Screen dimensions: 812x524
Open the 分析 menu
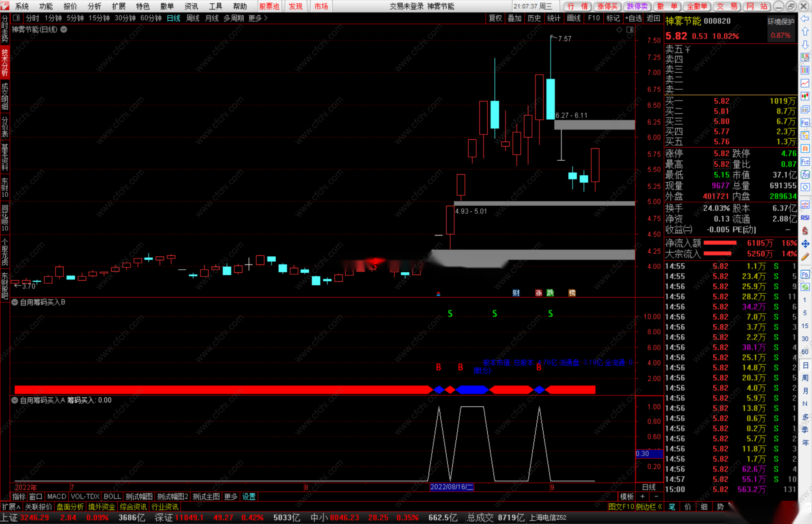[94, 6]
